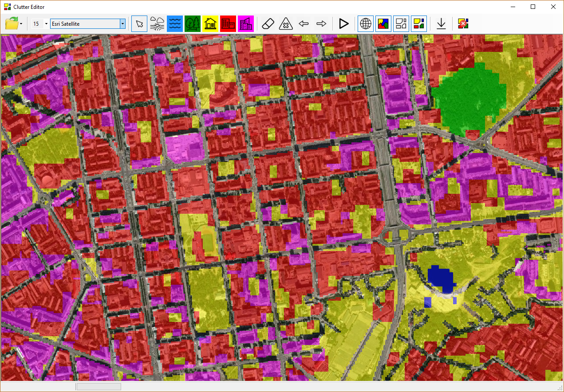Click the left arrow undo button

click(304, 24)
